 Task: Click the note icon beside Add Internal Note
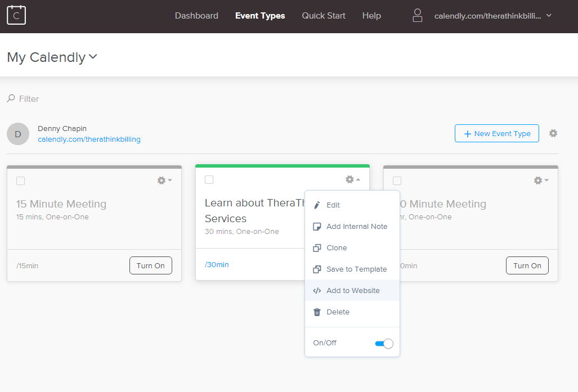[317, 227]
